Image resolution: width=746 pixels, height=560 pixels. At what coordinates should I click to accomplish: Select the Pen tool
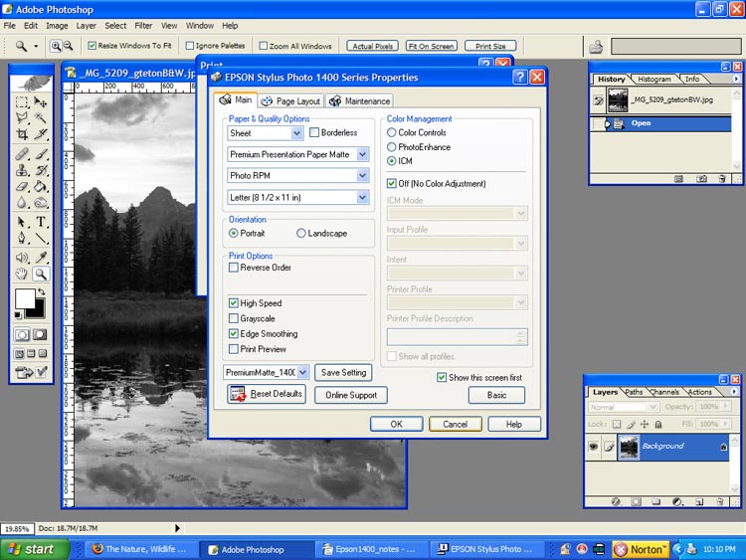coord(22,238)
